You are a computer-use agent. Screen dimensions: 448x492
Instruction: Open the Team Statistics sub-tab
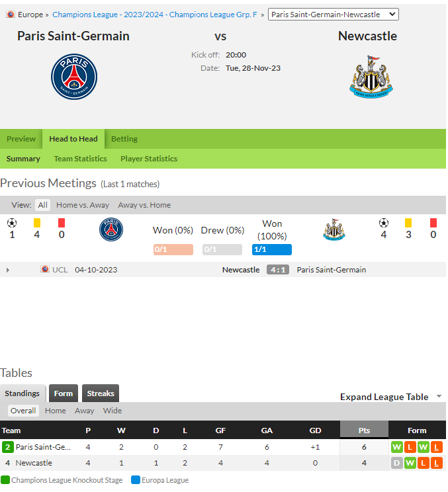click(80, 159)
